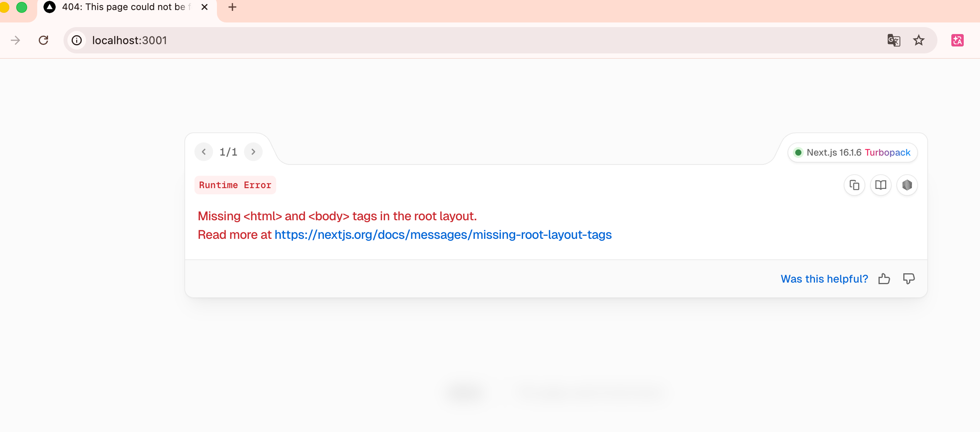
Task: Open a new browser tab
Action: 232,7
